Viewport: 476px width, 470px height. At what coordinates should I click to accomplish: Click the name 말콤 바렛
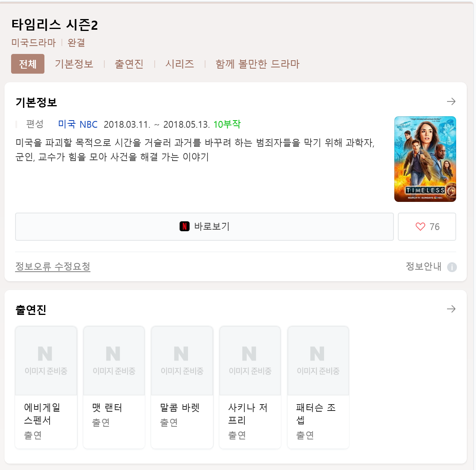(x=180, y=408)
